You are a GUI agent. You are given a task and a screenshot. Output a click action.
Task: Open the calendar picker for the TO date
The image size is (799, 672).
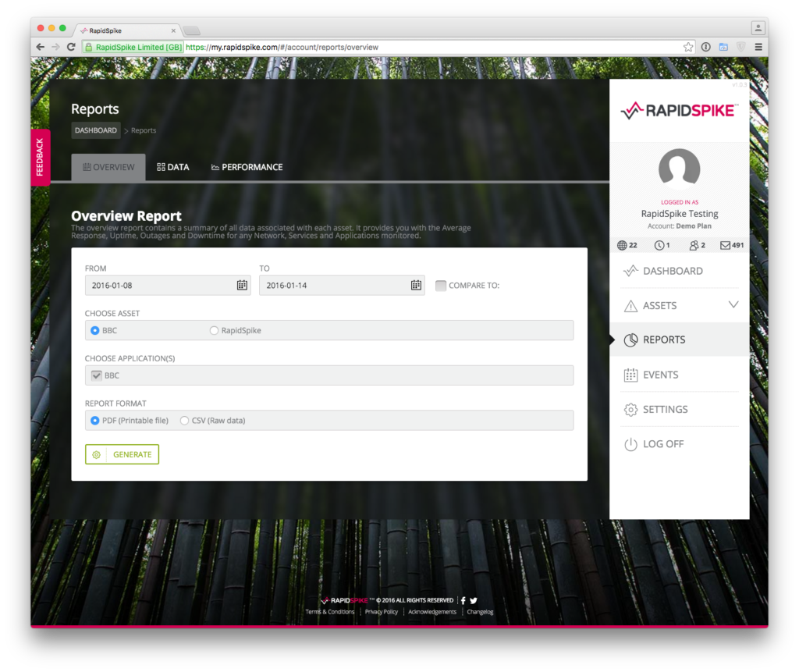click(414, 285)
